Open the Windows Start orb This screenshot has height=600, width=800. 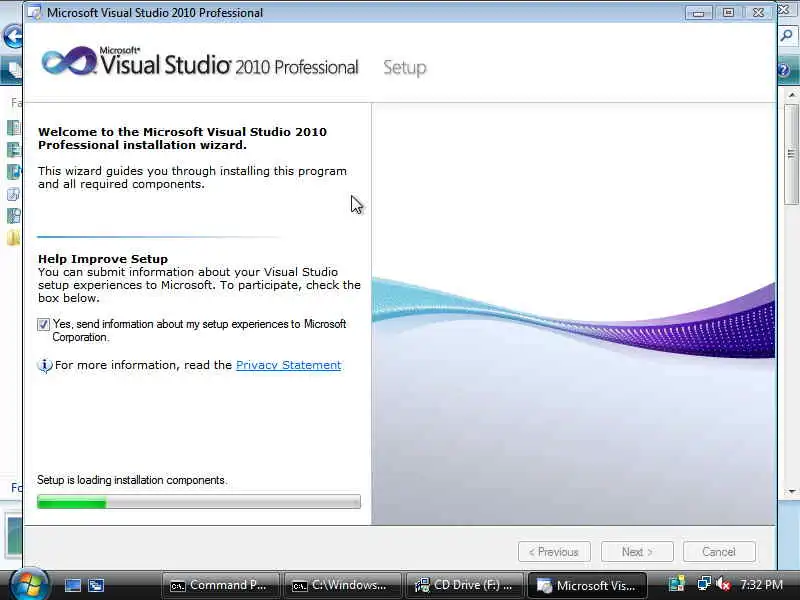point(29,585)
